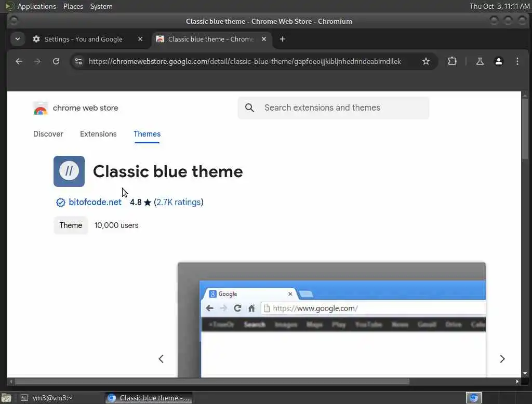Open the bitofcode.net publisher link
This screenshot has height=404, width=532.
[95, 202]
